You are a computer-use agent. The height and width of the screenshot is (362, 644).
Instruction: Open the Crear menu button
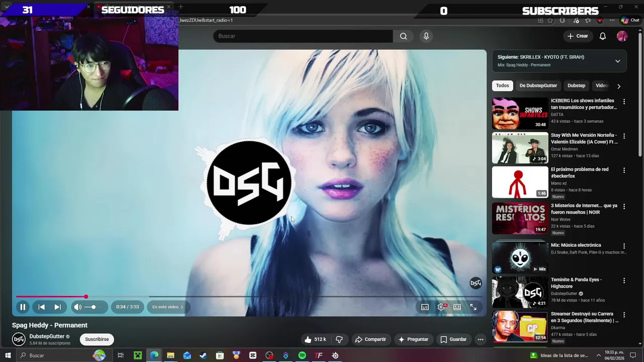[x=577, y=36]
